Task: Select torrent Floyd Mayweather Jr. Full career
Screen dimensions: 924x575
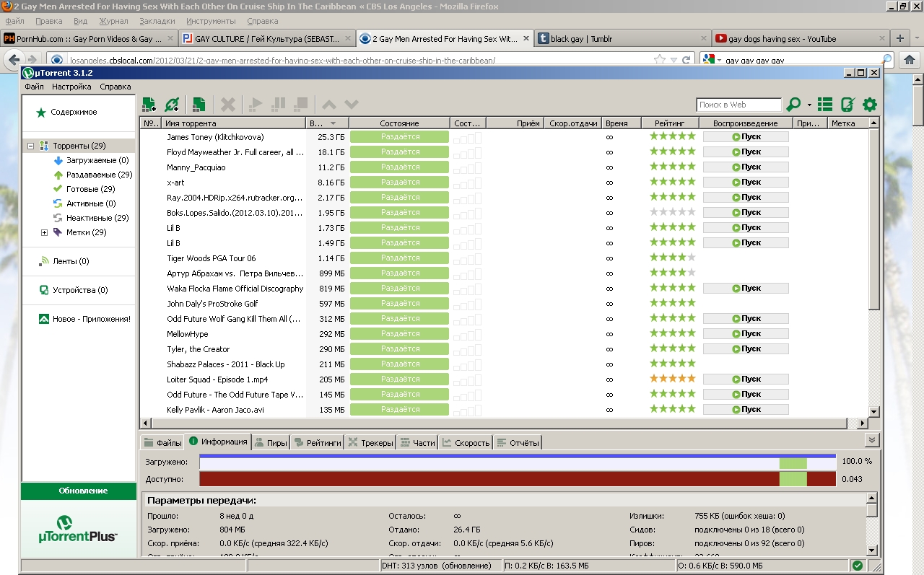Action: [x=235, y=152]
